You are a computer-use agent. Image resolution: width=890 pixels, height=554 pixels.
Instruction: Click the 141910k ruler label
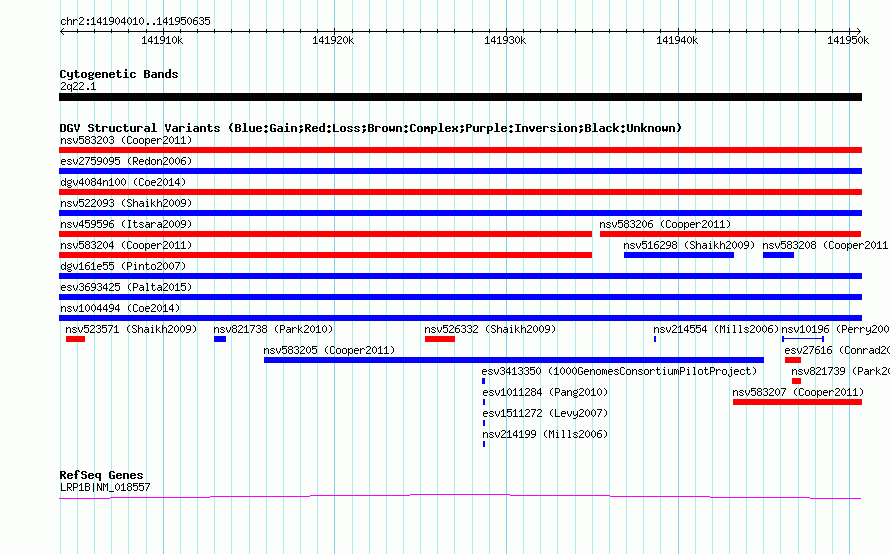[x=162, y=40]
